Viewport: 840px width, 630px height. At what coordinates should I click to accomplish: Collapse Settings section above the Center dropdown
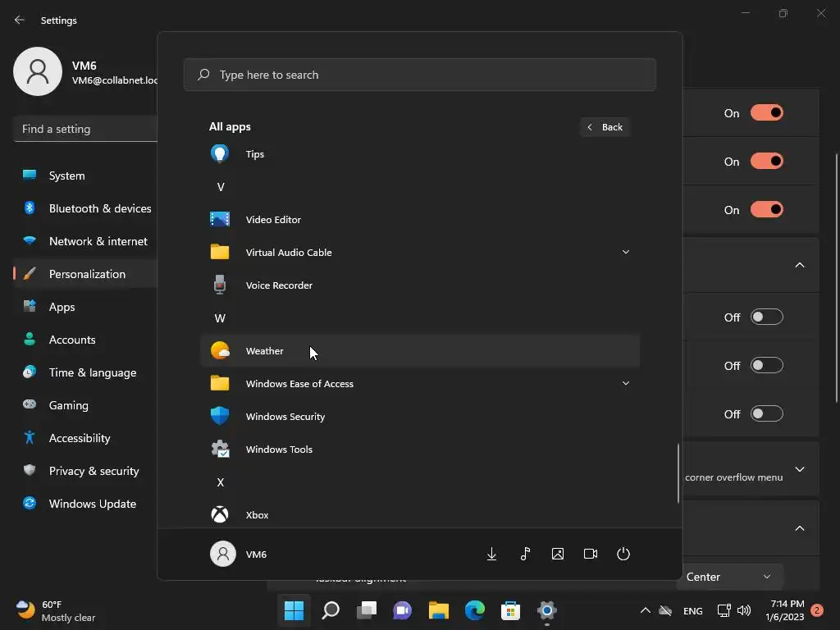[x=799, y=528]
